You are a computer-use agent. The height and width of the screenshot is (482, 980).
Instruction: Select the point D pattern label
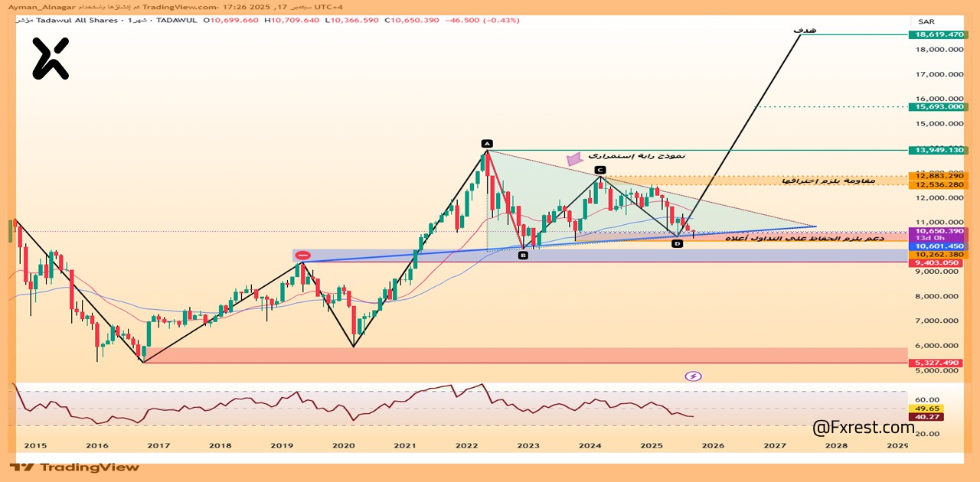pyautogui.click(x=677, y=243)
